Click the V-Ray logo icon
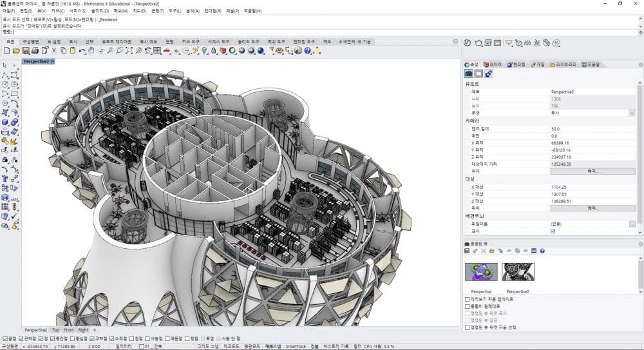Viewport: 644px width, 350px height. (x=467, y=43)
